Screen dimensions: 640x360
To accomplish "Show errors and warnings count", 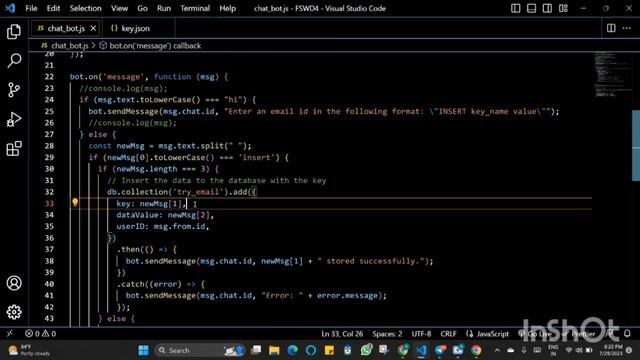I will (x=40, y=333).
